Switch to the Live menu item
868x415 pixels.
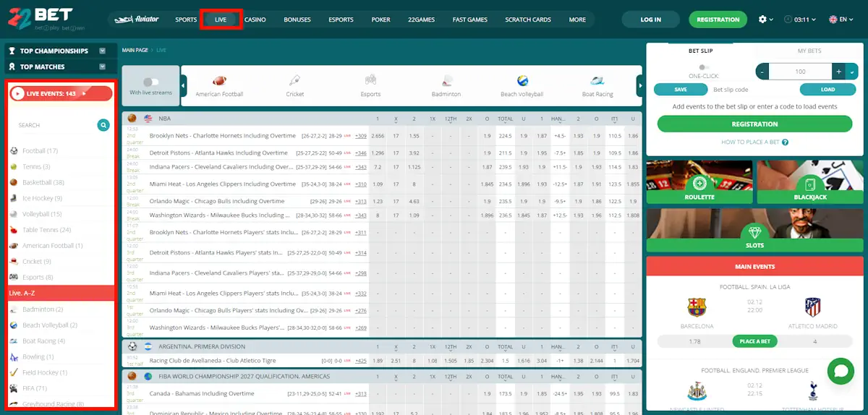(221, 20)
